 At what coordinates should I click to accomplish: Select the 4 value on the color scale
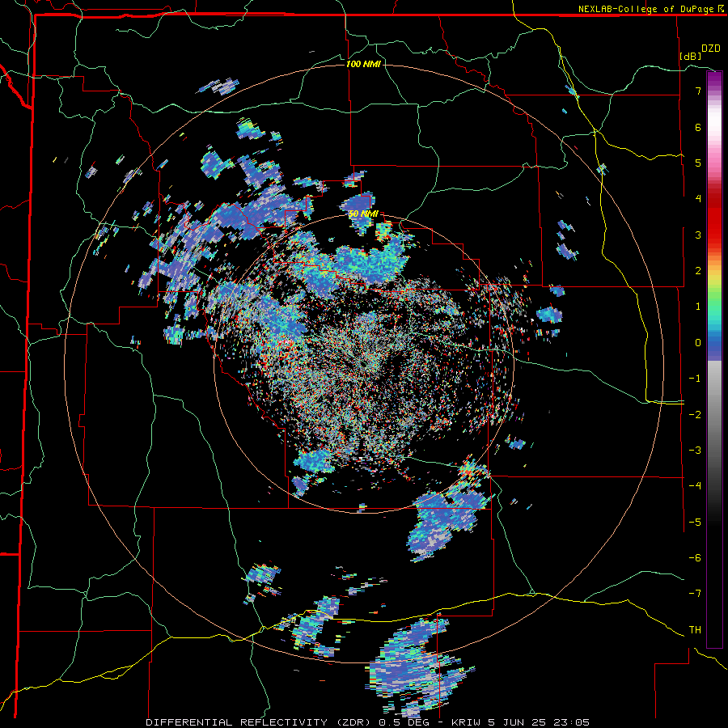698,199
